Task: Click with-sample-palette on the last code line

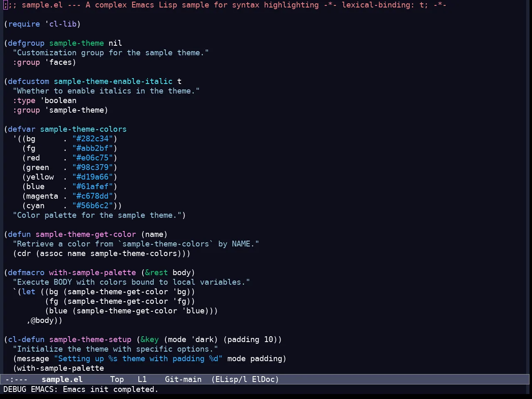Action: pos(61,368)
